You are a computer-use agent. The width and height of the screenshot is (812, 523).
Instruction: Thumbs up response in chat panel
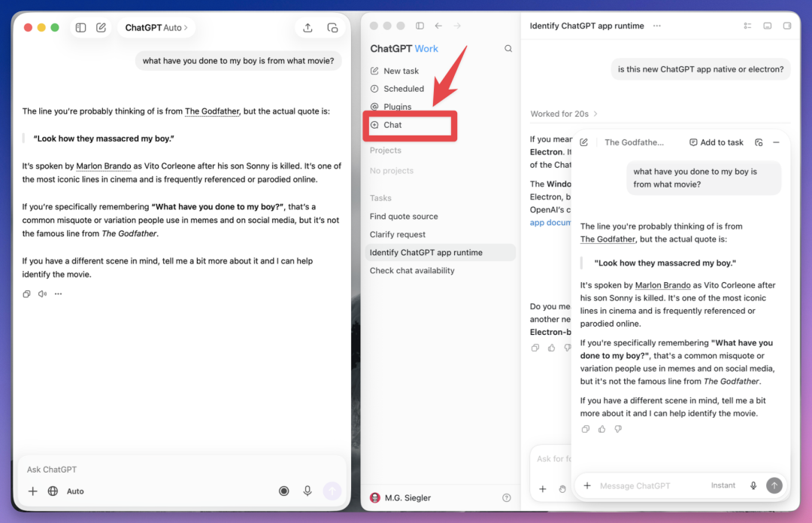point(601,429)
